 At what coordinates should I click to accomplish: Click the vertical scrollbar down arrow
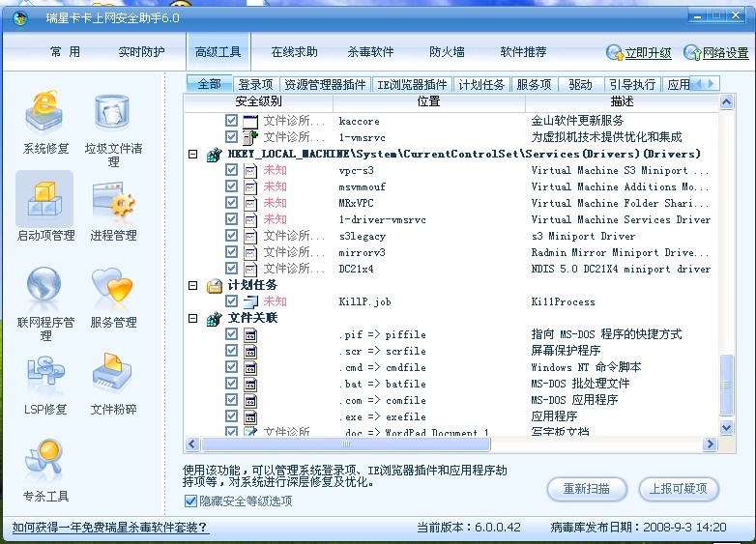point(726,427)
